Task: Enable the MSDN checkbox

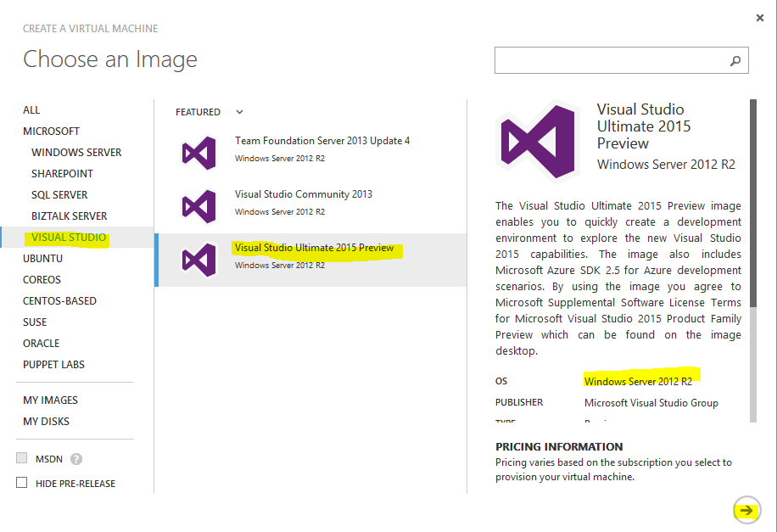Action: click(x=22, y=458)
